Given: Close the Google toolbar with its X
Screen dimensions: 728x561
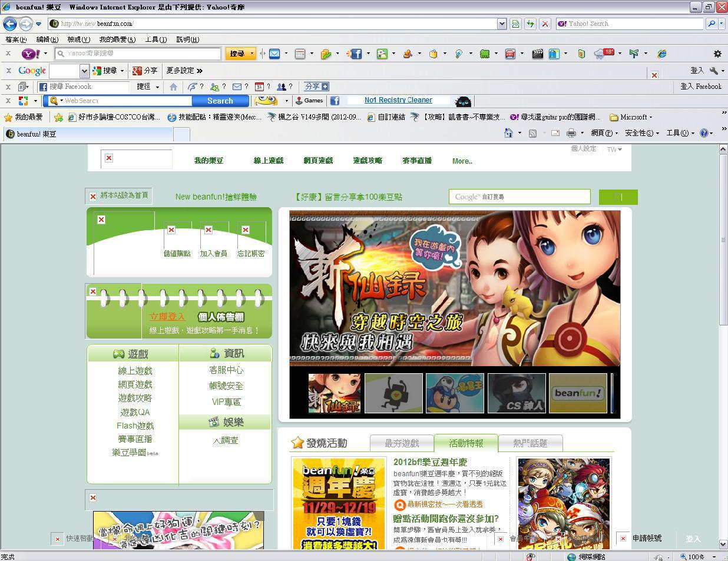Looking at the screenshot, I should coord(8,70).
